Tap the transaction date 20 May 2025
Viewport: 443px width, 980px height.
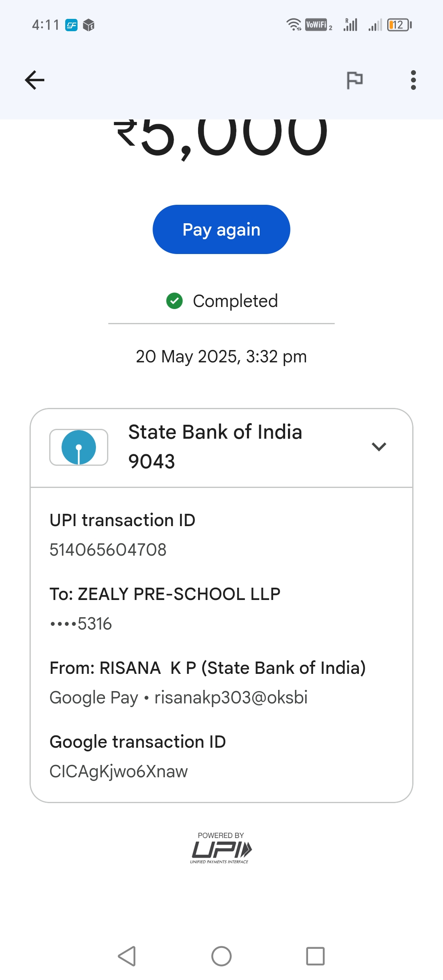pyautogui.click(x=221, y=357)
